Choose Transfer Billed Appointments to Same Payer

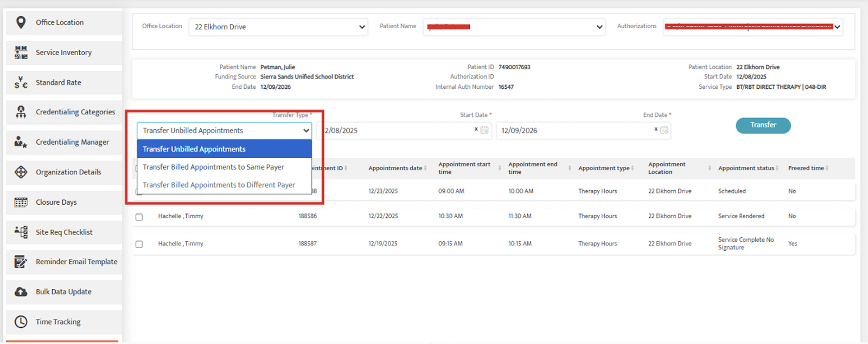pos(214,167)
